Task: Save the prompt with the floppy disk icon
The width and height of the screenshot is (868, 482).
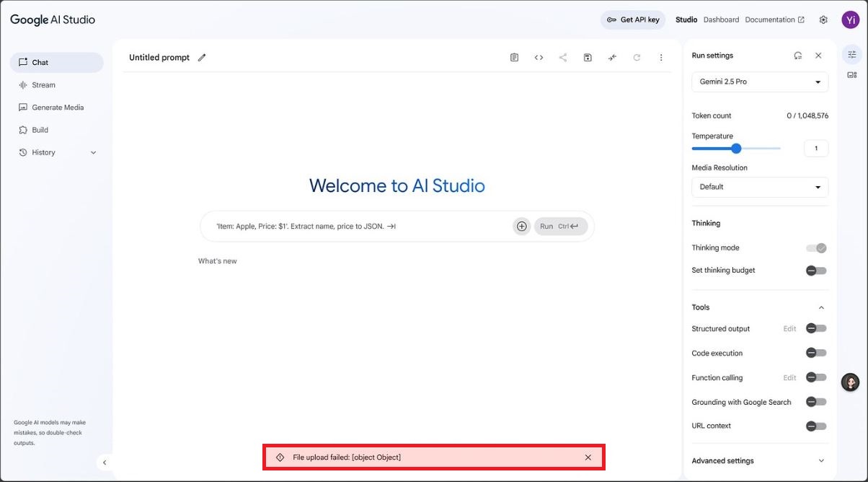Action: [588, 58]
